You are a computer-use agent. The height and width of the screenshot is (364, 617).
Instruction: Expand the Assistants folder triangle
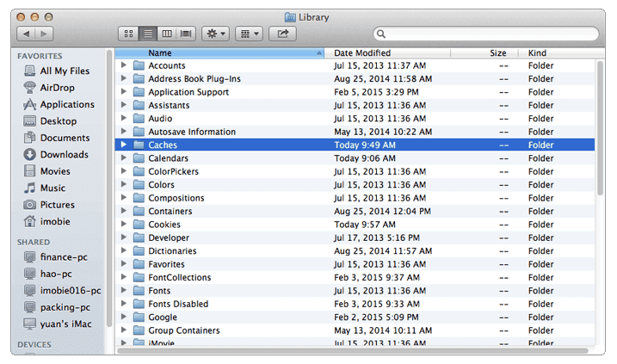[x=124, y=105]
